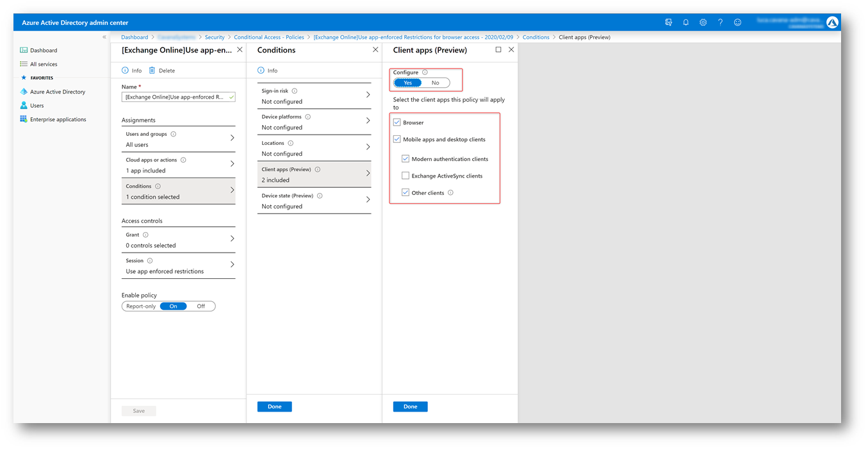Show info tooltip for Grant
The image size is (868, 450).
pyautogui.click(x=146, y=235)
